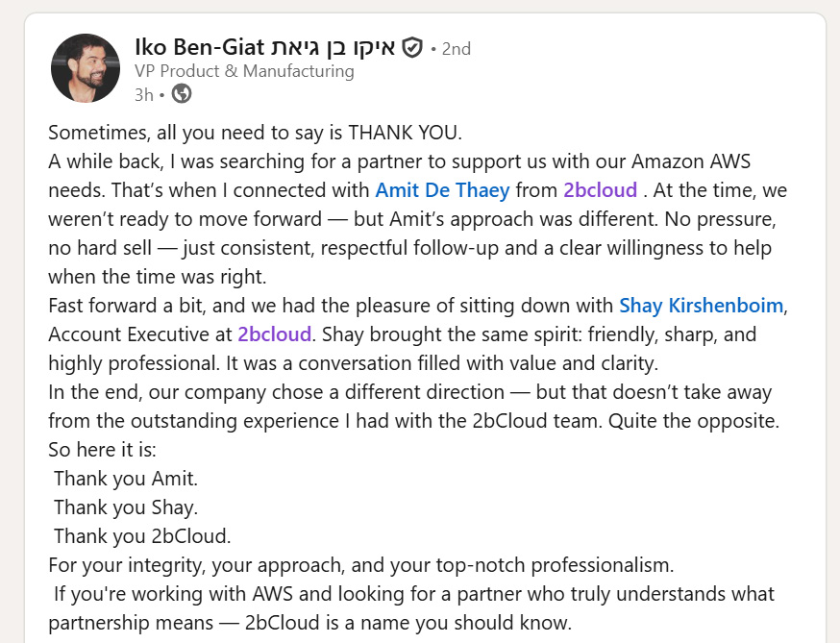The image size is (840, 643).
Task: Open Iko Ben-Giat's profile photo
Action: [x=86, y=68]
